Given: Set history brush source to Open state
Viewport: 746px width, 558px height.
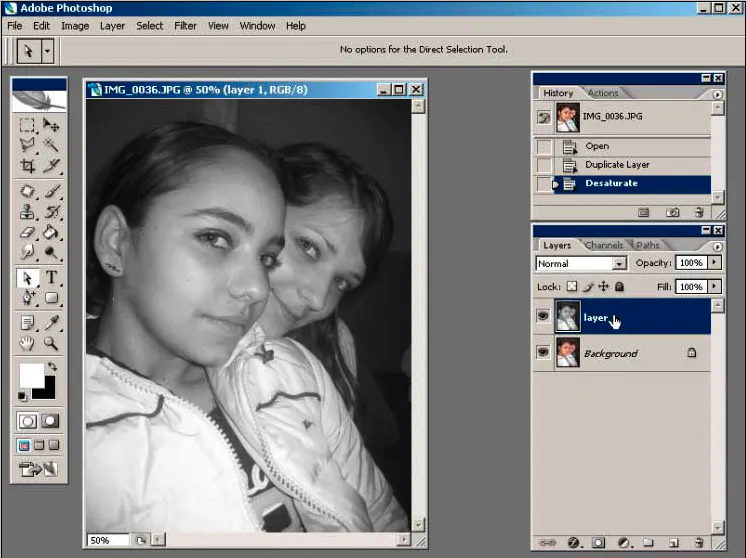Looking at the screenshot, I should (x=544, y=147).
